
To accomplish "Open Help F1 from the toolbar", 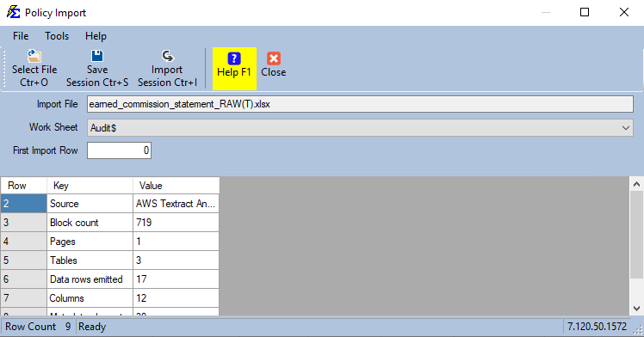I will pos(234,69).
